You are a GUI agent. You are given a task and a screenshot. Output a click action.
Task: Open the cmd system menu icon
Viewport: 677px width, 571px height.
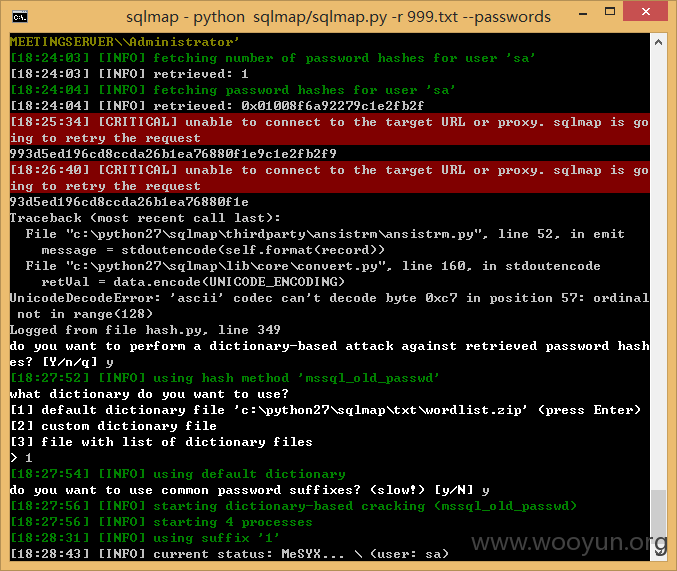20,17
